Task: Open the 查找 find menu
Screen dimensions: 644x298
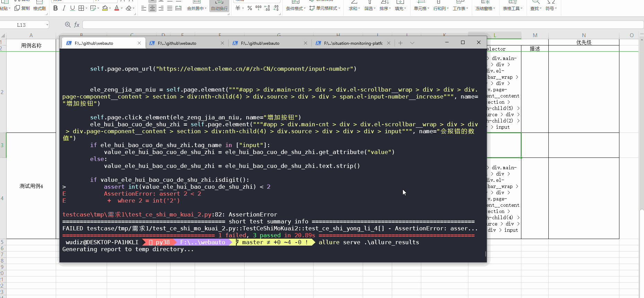Action: pos(536,8)
